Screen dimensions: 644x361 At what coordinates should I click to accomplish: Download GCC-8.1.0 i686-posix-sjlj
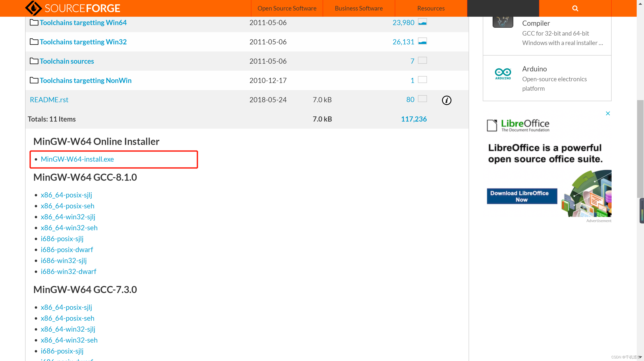click(x=62, y=239)
